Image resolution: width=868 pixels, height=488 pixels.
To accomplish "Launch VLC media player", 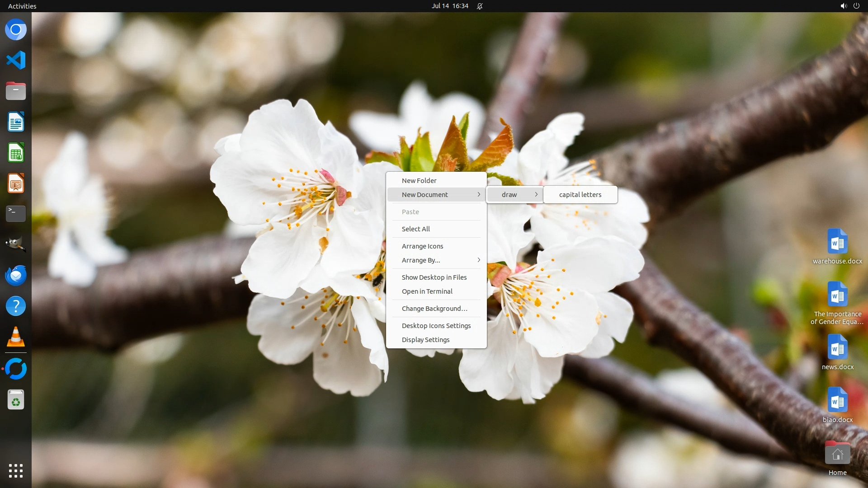I will click(16, 337).
